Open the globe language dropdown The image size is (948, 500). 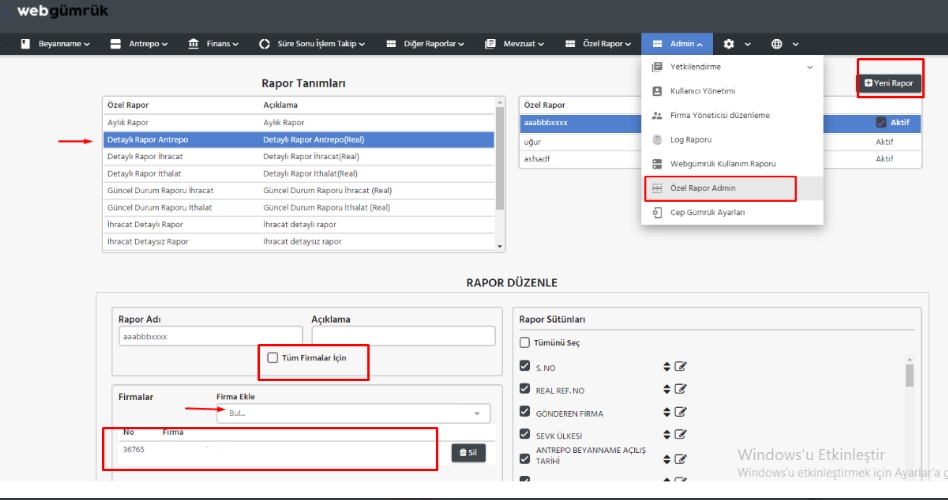tap(785, 44)
